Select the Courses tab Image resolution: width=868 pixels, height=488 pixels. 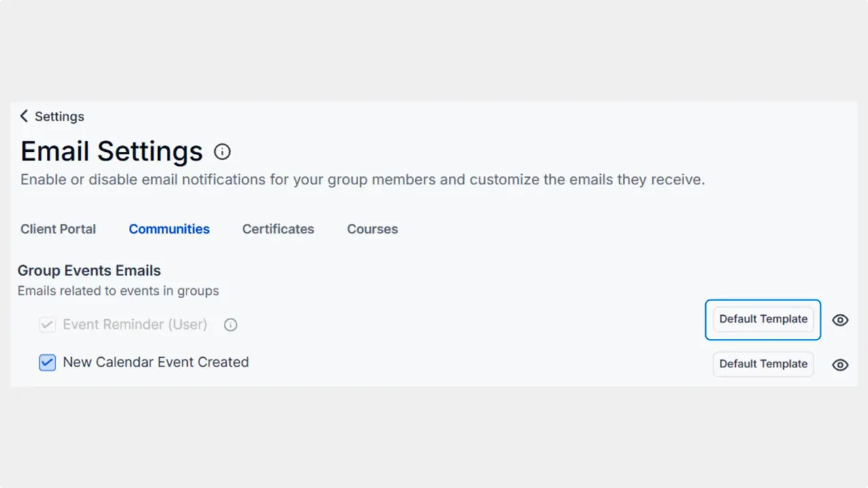click(372, 229)
